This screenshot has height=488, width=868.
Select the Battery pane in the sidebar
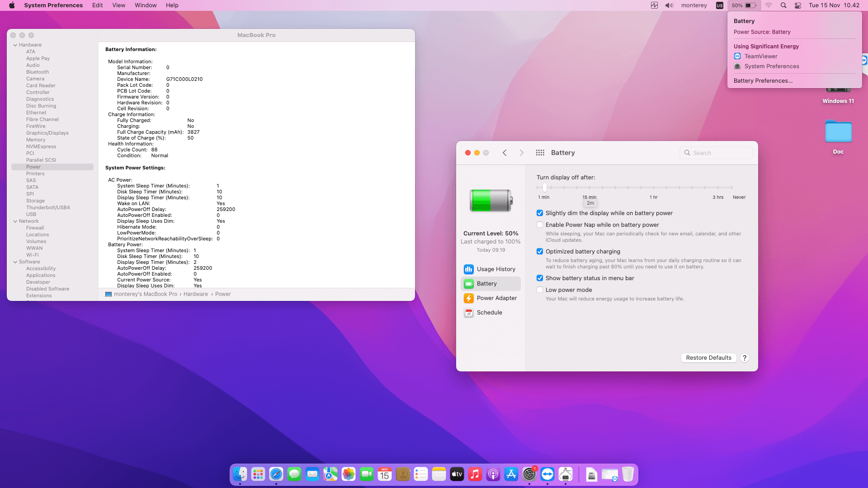(x=491, y=284)
